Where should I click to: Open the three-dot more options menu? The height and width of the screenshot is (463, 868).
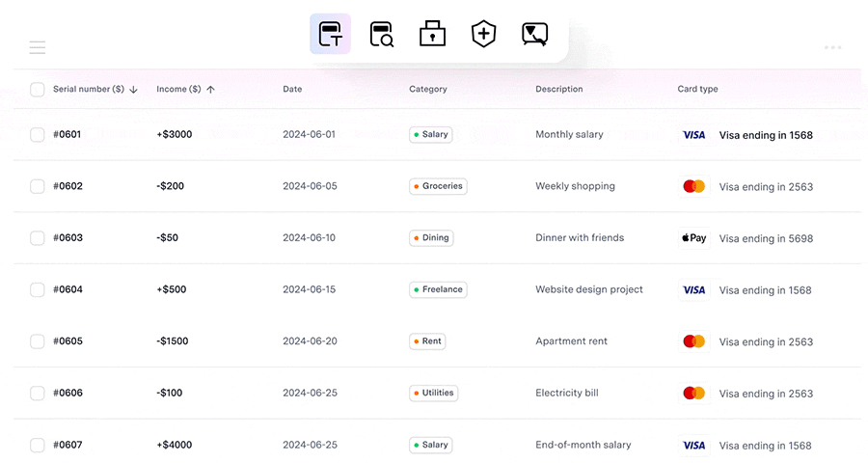click(832, 47)
